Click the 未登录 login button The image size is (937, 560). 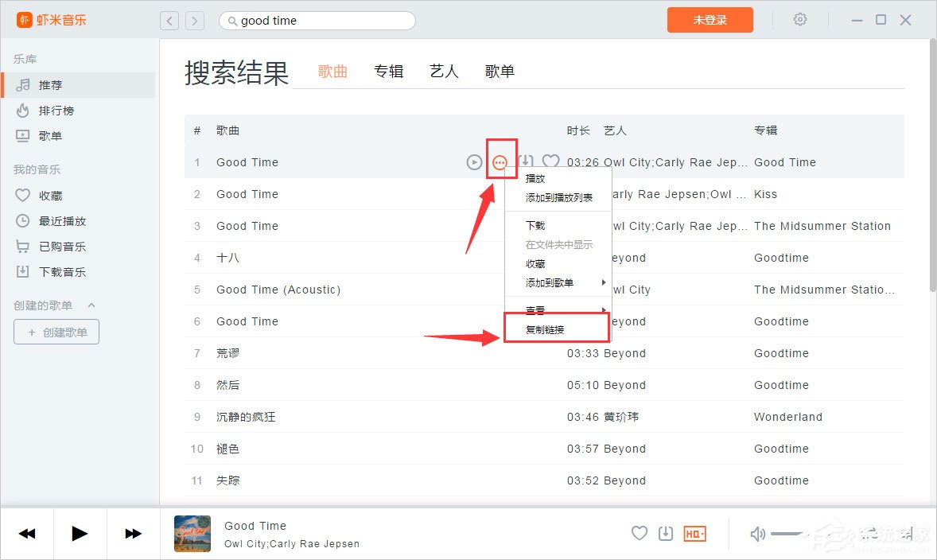click(709, 19)
